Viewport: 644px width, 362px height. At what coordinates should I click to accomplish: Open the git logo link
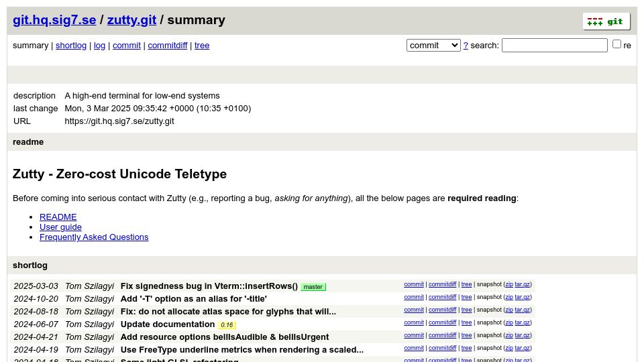(606, 21)
